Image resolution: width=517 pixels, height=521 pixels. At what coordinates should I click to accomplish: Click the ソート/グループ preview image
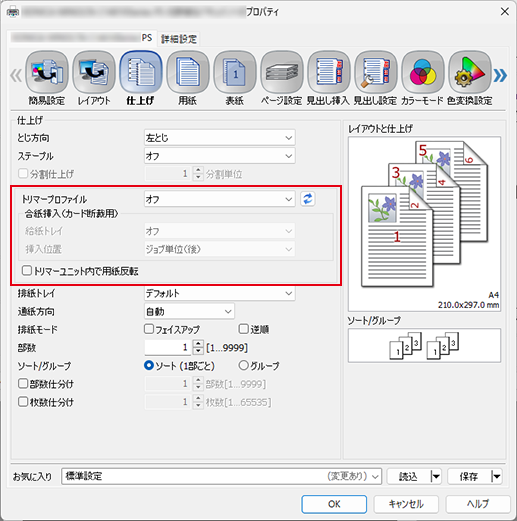[x=424, y=345]
